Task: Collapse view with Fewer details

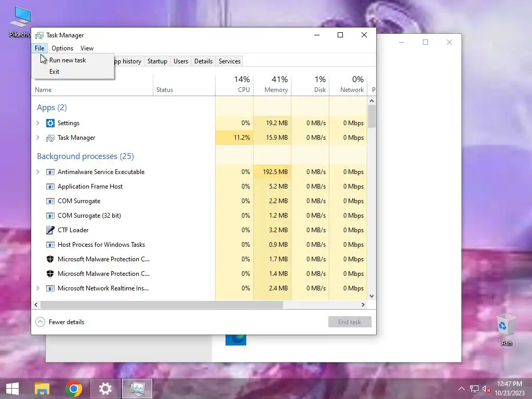Action: [x=60, y=322]
